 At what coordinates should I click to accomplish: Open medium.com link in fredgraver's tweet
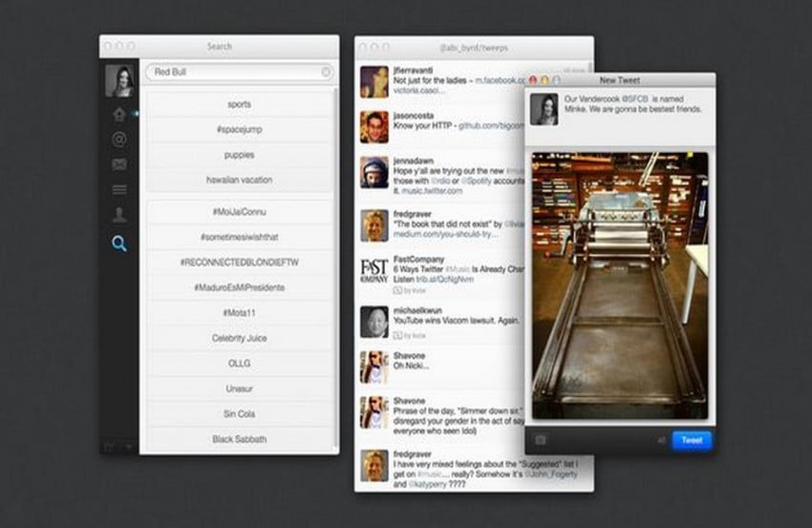(446, 235)
